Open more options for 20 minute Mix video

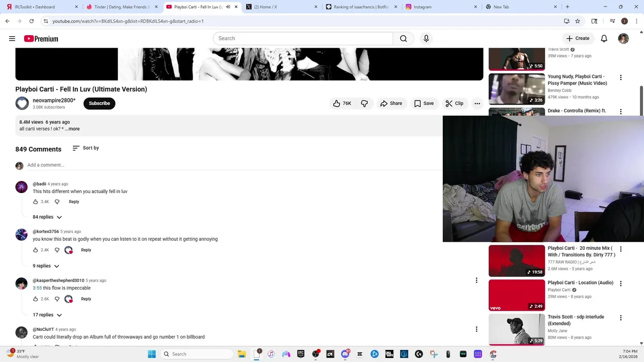tap(621, 249)
